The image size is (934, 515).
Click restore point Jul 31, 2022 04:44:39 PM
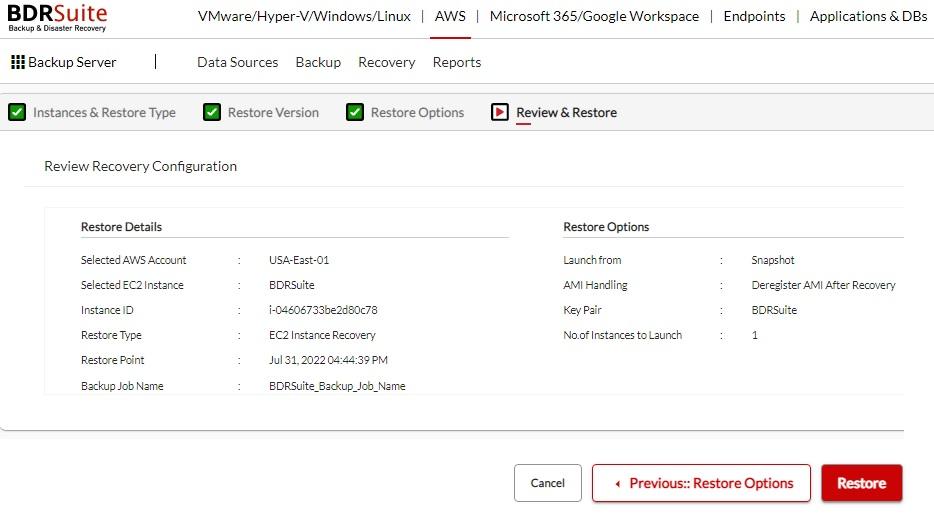(328, 360)
